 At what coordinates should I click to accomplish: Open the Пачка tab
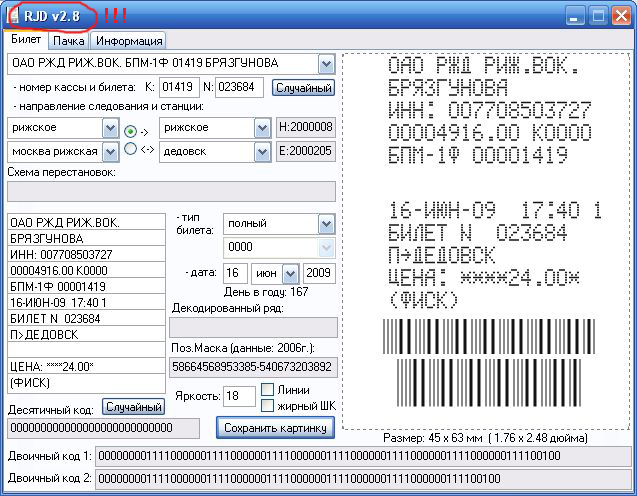click(69, 41)
